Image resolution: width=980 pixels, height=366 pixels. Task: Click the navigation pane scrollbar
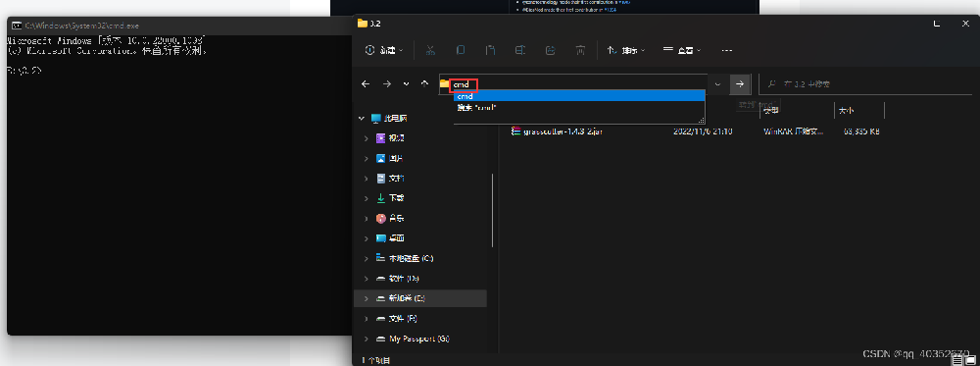pyautogui.click(x=493, y=210)
